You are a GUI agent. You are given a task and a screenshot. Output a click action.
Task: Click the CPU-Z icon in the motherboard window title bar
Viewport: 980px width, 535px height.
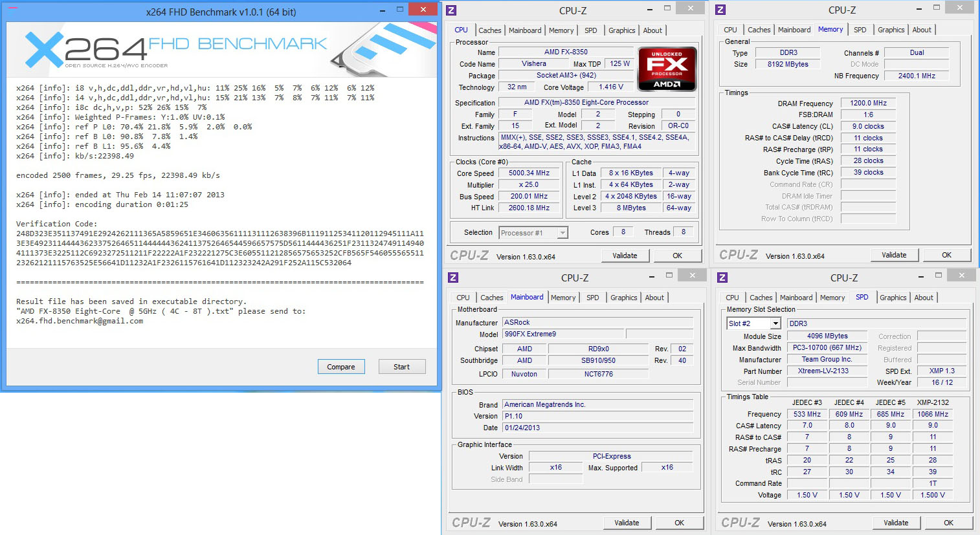(454, 278)
